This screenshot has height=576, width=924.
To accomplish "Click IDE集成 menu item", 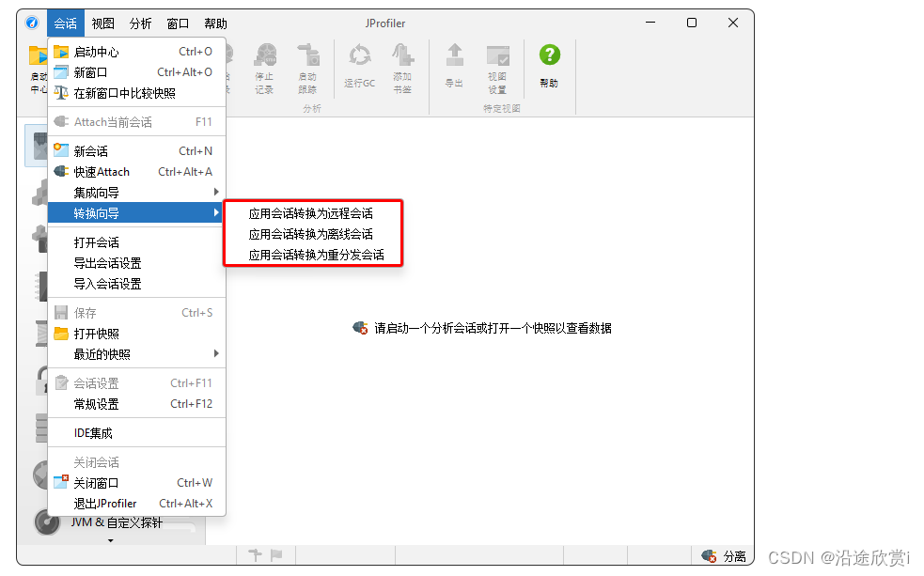I will (x=136, y=433).
